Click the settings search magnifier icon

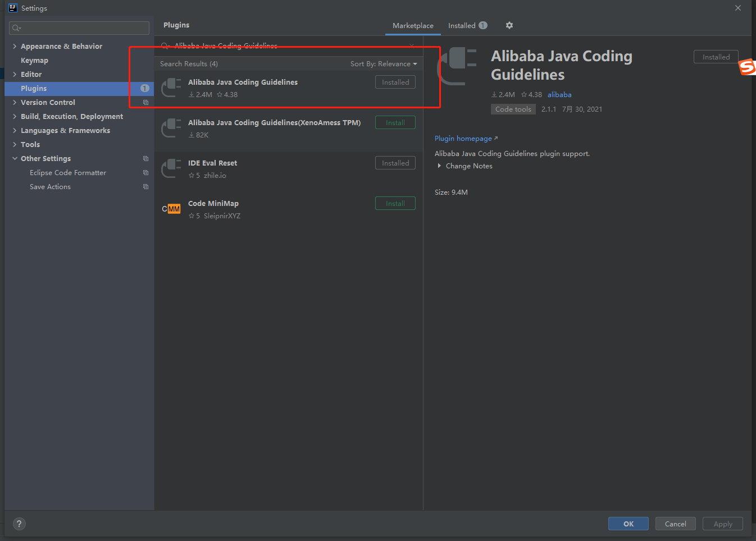coord(16,28)
